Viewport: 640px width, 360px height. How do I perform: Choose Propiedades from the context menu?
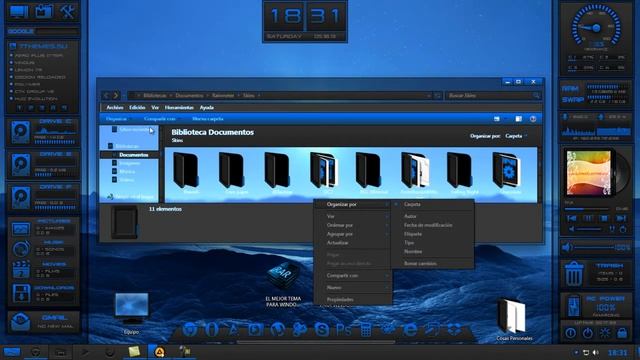tap(353, 300)
